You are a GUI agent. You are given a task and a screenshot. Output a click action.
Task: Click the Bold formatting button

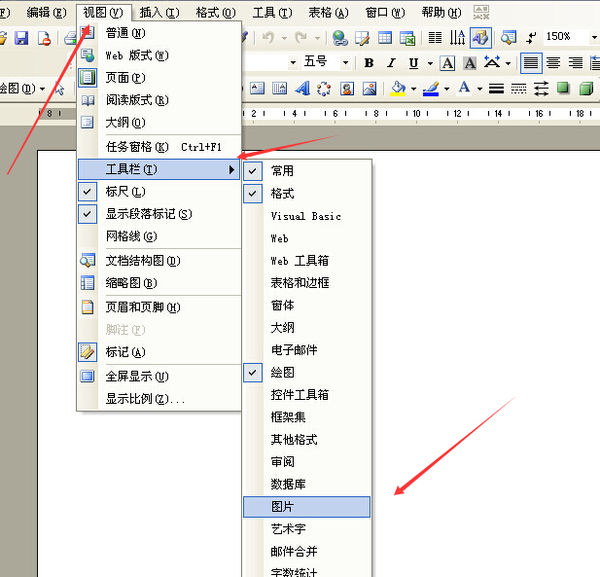[x=369, y=63]
